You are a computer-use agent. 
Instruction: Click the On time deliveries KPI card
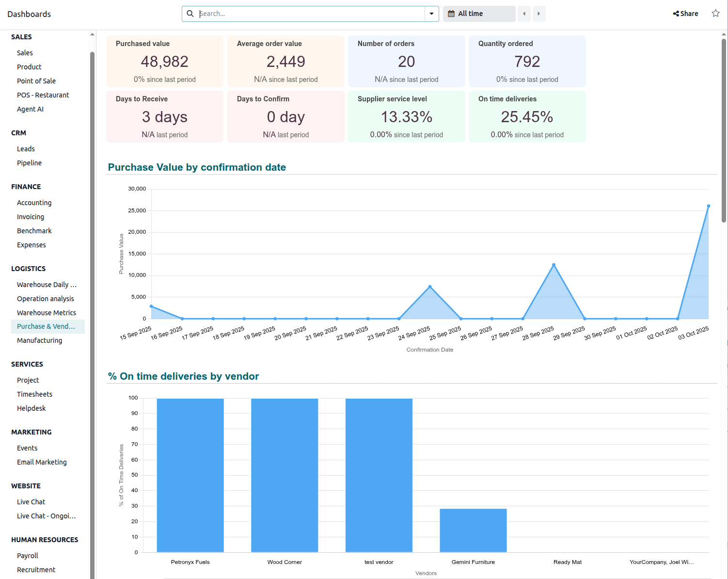tap(527, 116)
